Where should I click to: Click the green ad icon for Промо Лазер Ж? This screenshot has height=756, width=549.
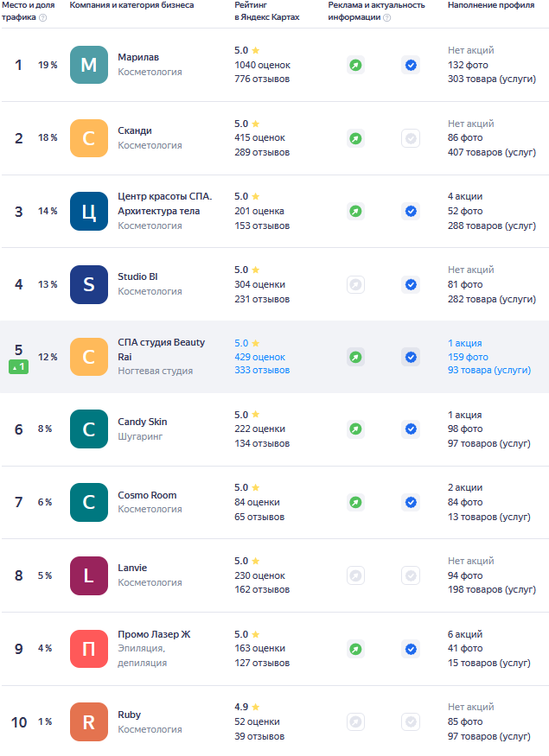click(x=355, y=649)
